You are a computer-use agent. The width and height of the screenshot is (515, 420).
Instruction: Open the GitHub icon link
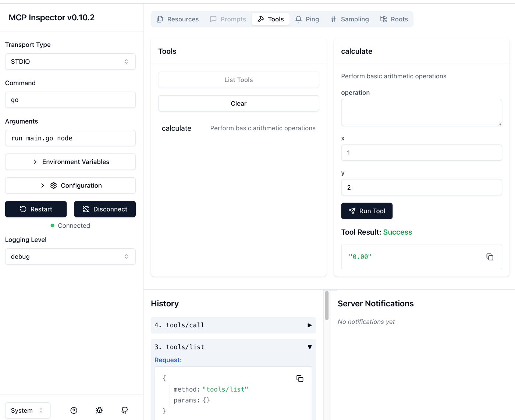(x=125, y=410)
